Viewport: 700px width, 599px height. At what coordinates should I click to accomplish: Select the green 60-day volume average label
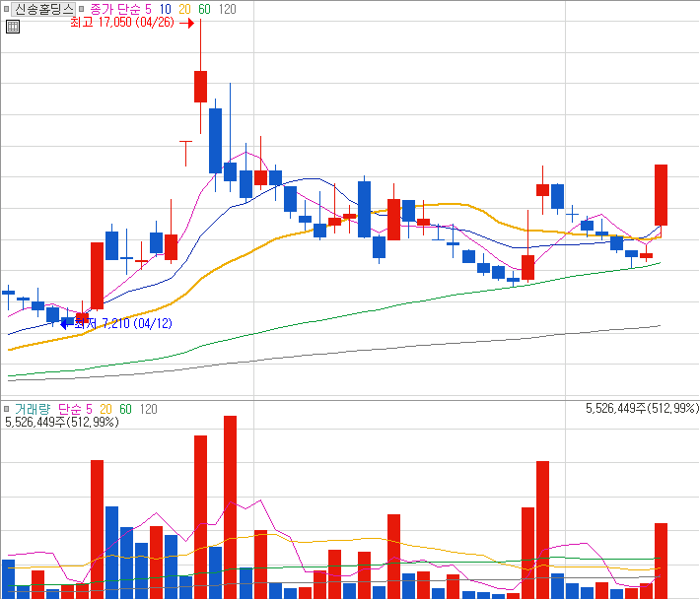point(125,409)
